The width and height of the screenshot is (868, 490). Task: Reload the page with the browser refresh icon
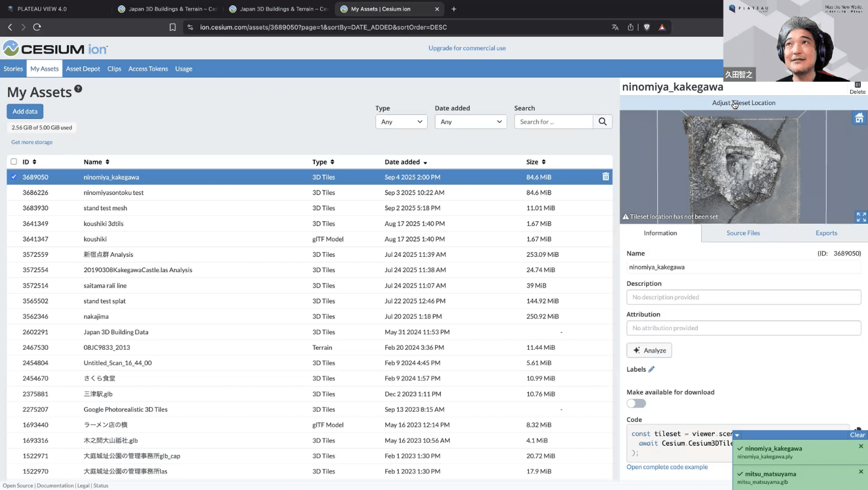37,27
